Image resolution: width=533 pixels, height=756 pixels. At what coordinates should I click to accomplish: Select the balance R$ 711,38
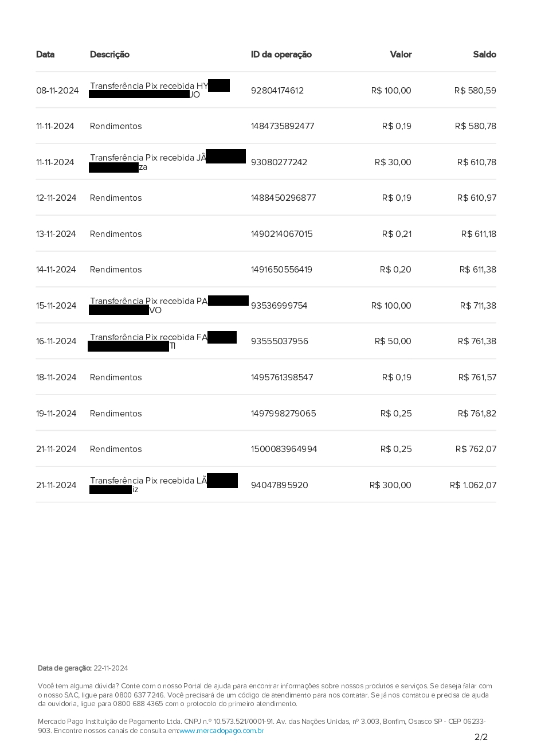pos(478,306)
